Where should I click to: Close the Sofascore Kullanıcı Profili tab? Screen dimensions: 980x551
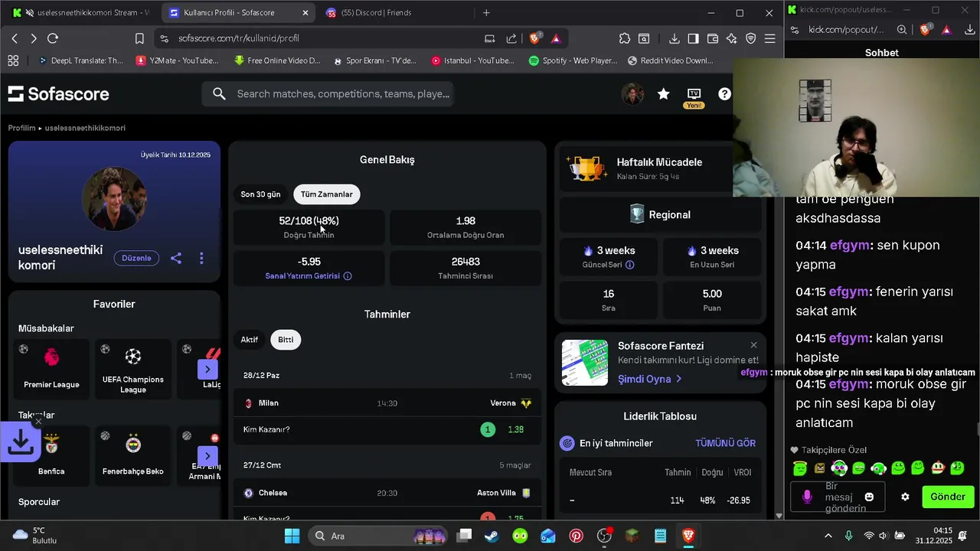click(305, 13)
